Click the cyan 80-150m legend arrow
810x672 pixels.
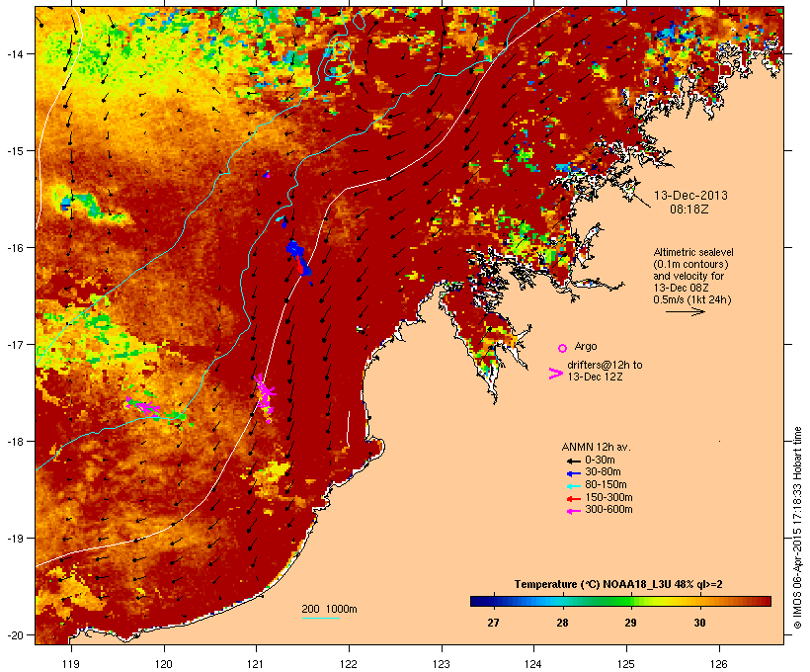tap(573, 486)
